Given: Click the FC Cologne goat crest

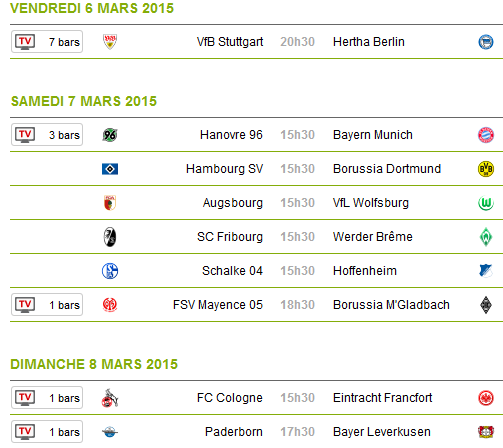Looking at the screenshot, I should (x=110, y=398).
